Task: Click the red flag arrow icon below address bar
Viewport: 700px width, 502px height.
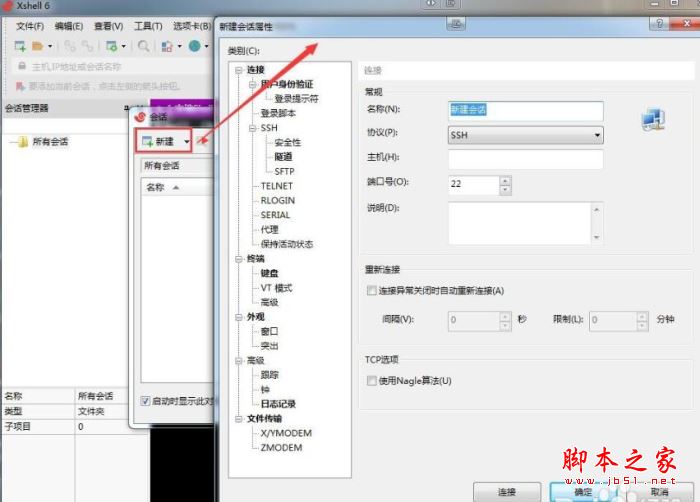Action: [x=20, y=86]
